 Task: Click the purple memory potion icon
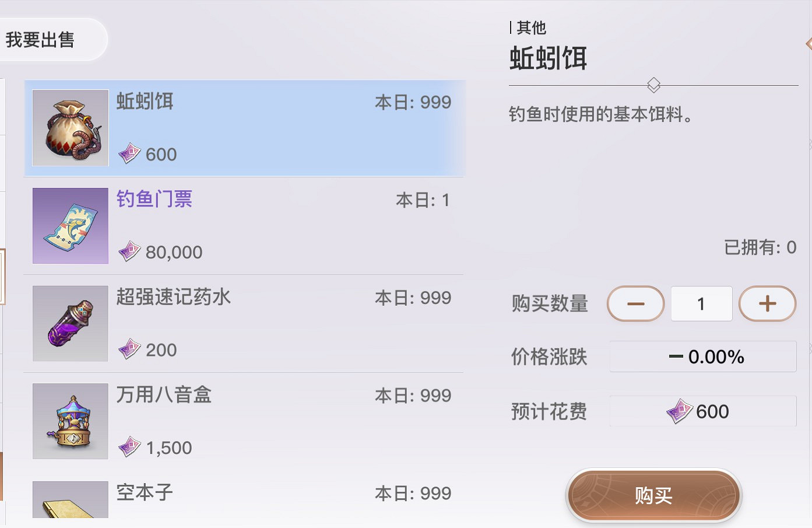pyautogui.click(x=71, y=323)
